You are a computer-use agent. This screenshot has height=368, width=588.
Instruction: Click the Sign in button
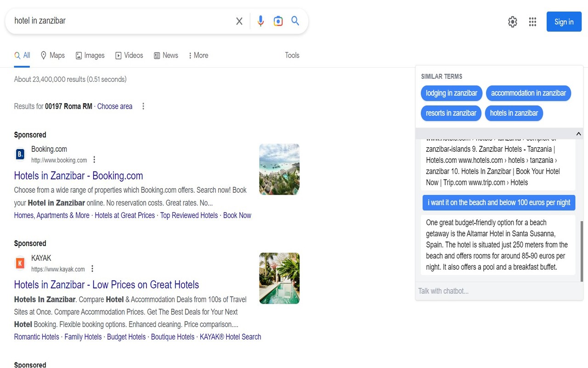point(564,21)
